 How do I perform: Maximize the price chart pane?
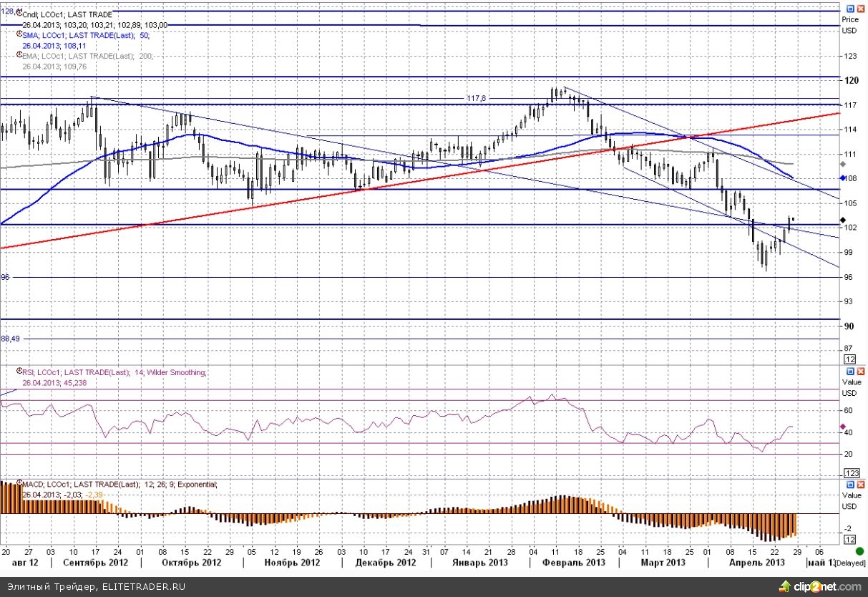(849, 9)
